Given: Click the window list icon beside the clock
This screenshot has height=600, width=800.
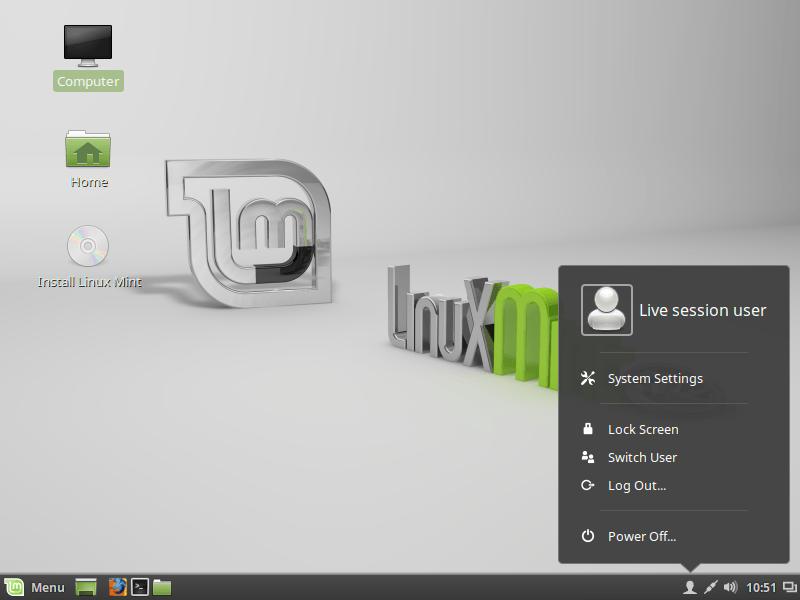Looking at the screenshot, I should (789, 588).
